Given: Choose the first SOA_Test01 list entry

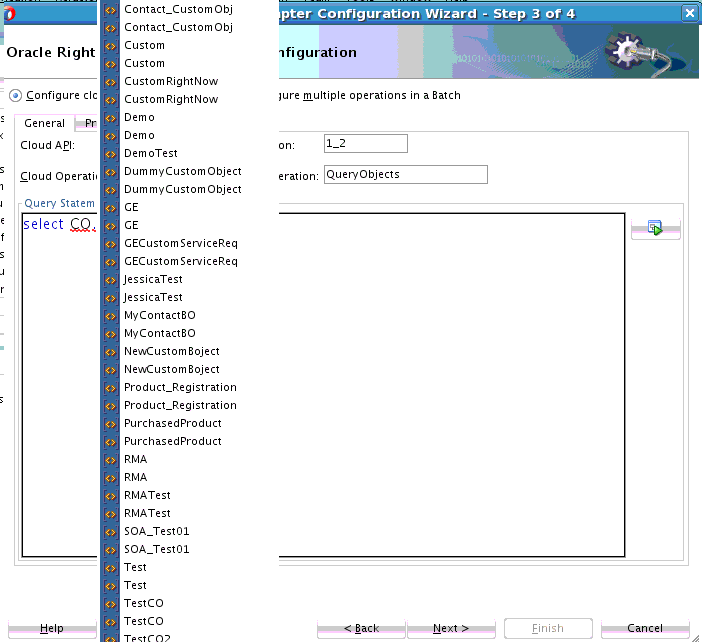Looking at the screenshot, I should 157,532.
